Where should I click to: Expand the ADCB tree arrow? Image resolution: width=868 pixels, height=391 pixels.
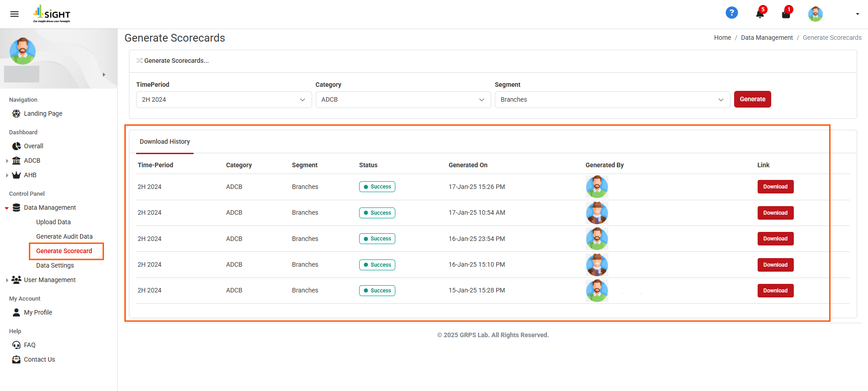click(x=7, y=160)
